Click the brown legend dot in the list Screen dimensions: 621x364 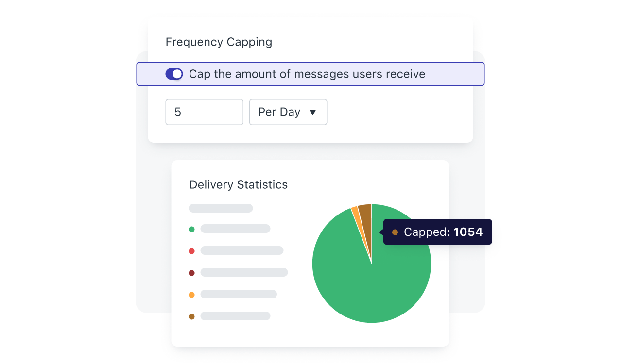point(191,316)
